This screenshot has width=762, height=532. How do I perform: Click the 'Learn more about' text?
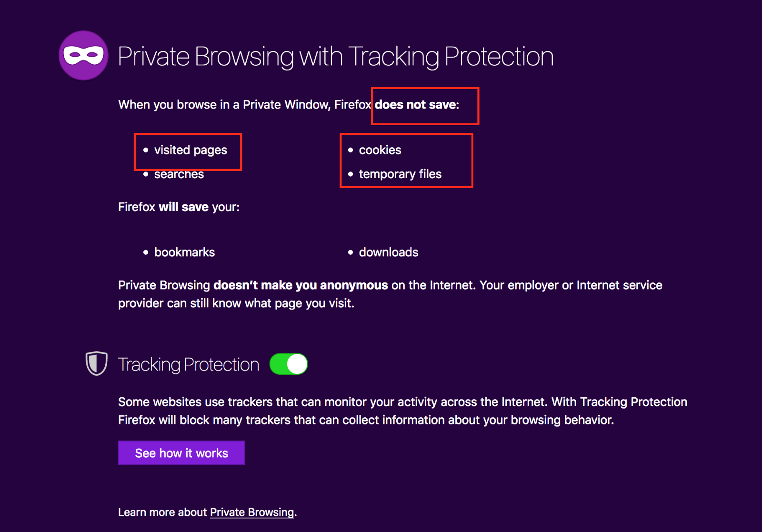(x=163, y=512)
